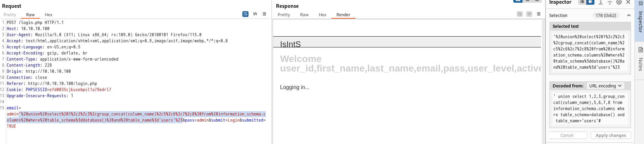
Task: Click the POST /login.php request line
Action: (35, 23)
